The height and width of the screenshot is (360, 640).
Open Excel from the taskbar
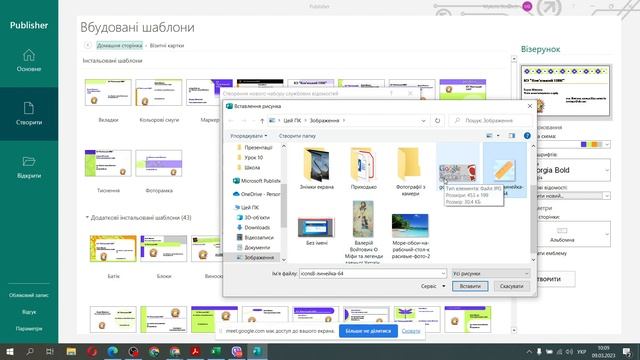[x=216, y=351]
